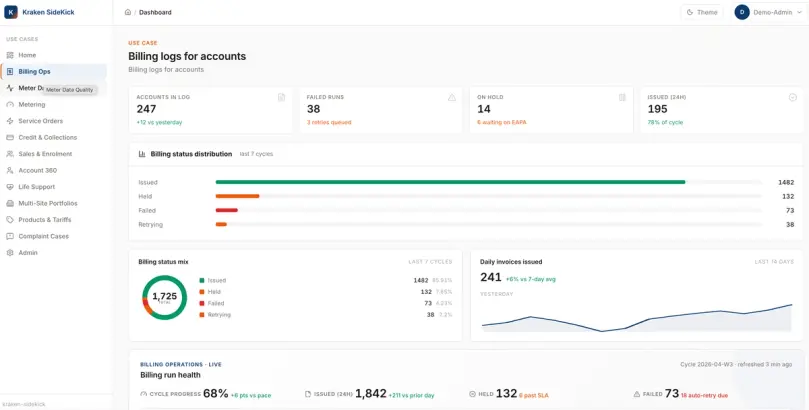Open Life Support page
Image resolution: width=809 pixels, height=410 pixels.
click(54, 187)
